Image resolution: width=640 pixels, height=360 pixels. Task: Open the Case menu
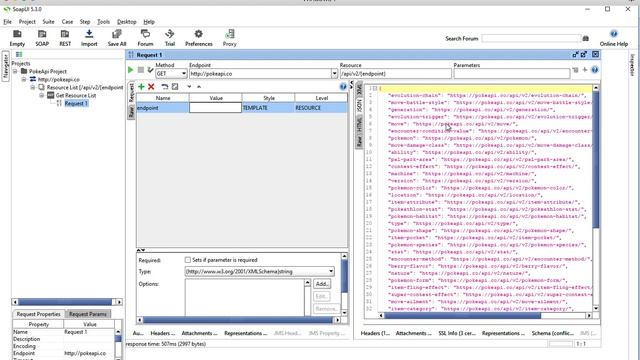pos(67,22)
